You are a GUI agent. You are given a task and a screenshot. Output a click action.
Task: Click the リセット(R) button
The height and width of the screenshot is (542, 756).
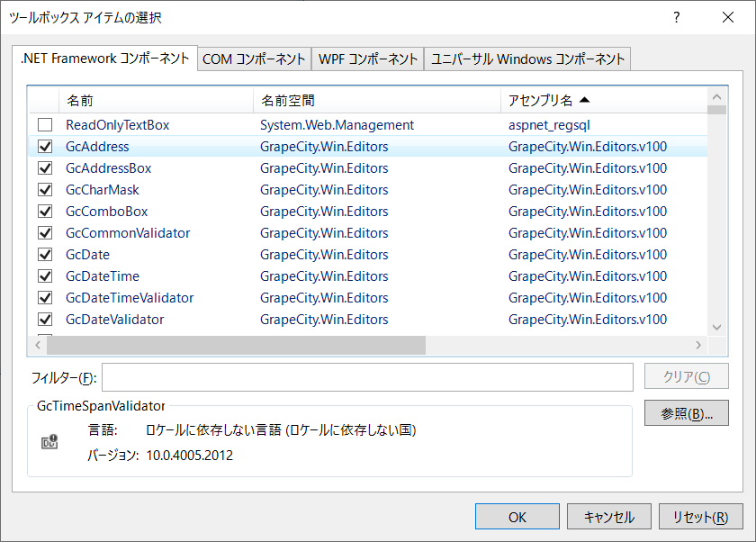[700, 517]
